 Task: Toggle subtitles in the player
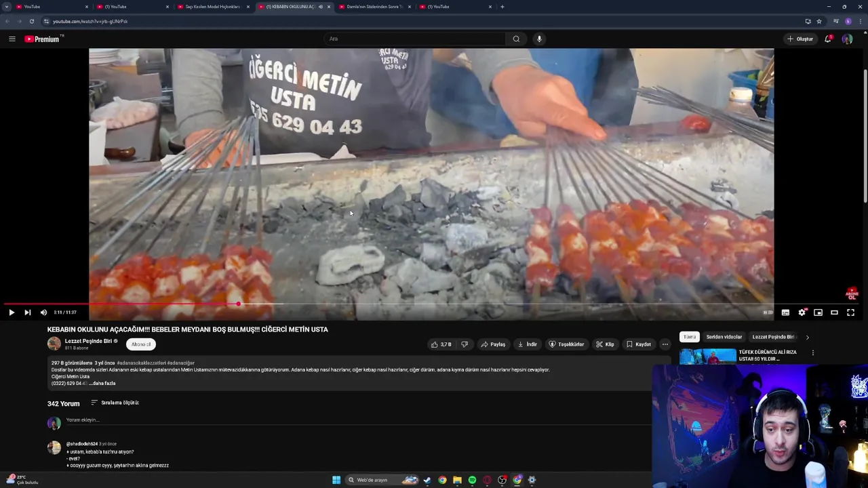785,312
